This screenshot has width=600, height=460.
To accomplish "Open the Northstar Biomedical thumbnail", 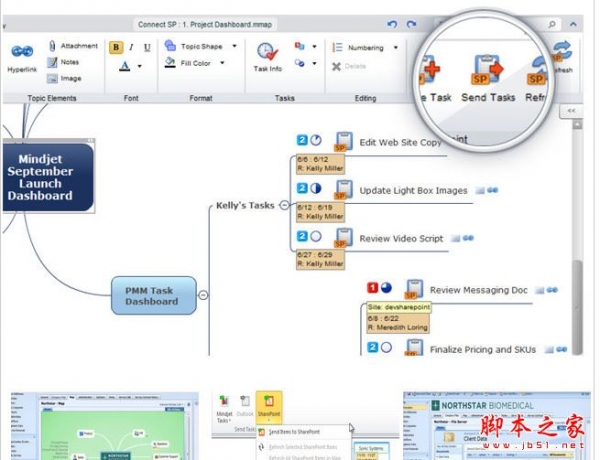I will tap(497, 426).
